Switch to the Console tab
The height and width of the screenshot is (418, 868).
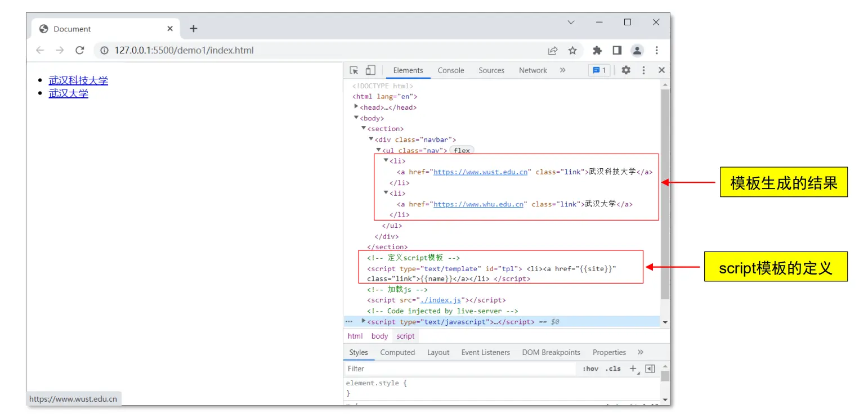(x=451, y=70)
